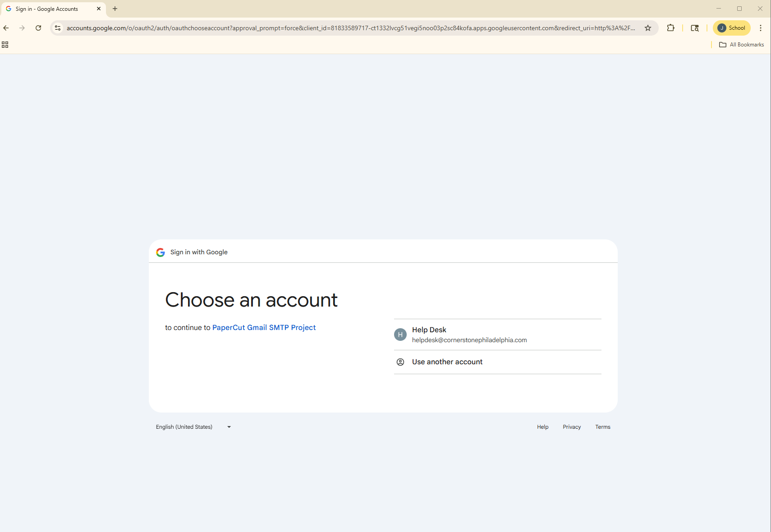Open the PaperCut Gmail SMTP Project link

(x=264, y=328)
